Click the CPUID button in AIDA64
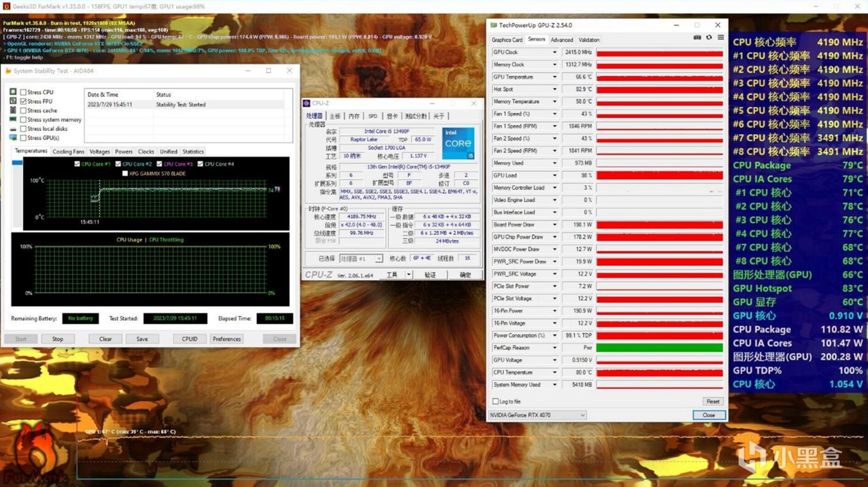This screenshot has height=487, width=868. (189, 339)
